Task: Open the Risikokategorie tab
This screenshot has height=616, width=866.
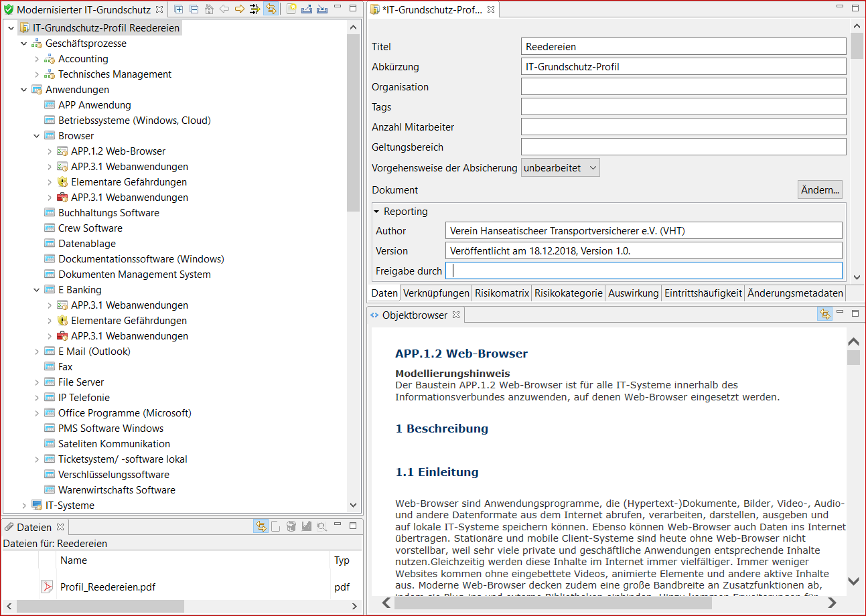Action: (568, 293)
